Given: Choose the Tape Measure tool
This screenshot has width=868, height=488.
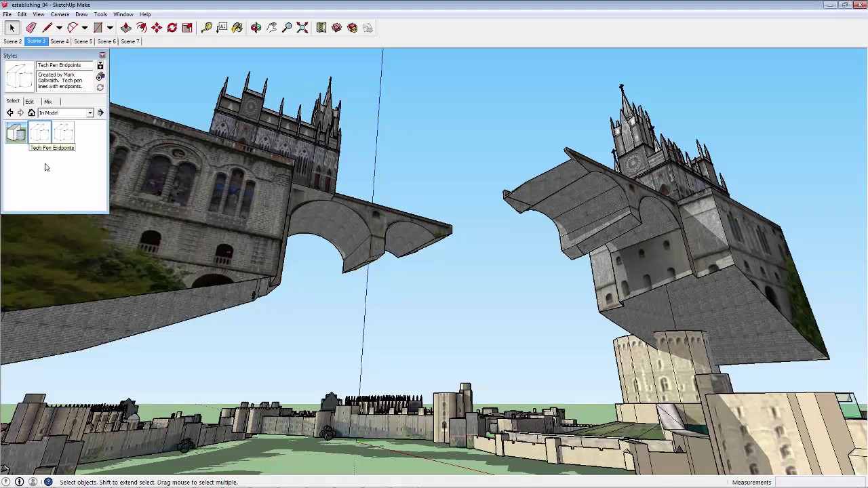Looking at the screenshot, I should click(x=207, y=28).
